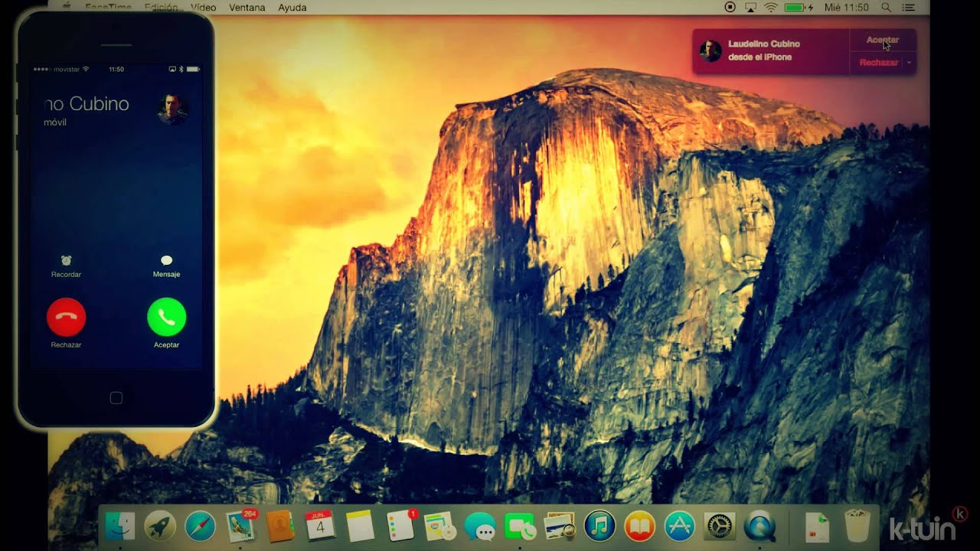Decline call with Rechazar in notification
The height and width of the screenshot is (551, 980).
tap(878, 63)
